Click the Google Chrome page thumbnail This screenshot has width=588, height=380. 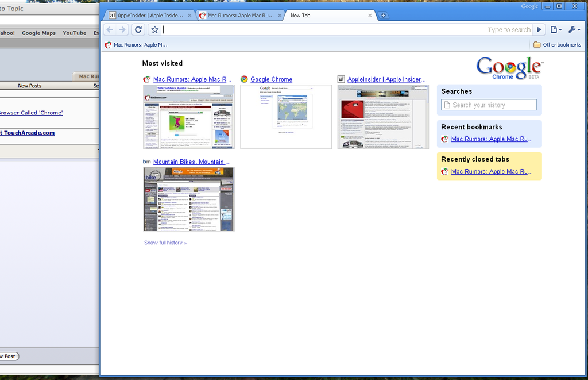tap(286, 117)
